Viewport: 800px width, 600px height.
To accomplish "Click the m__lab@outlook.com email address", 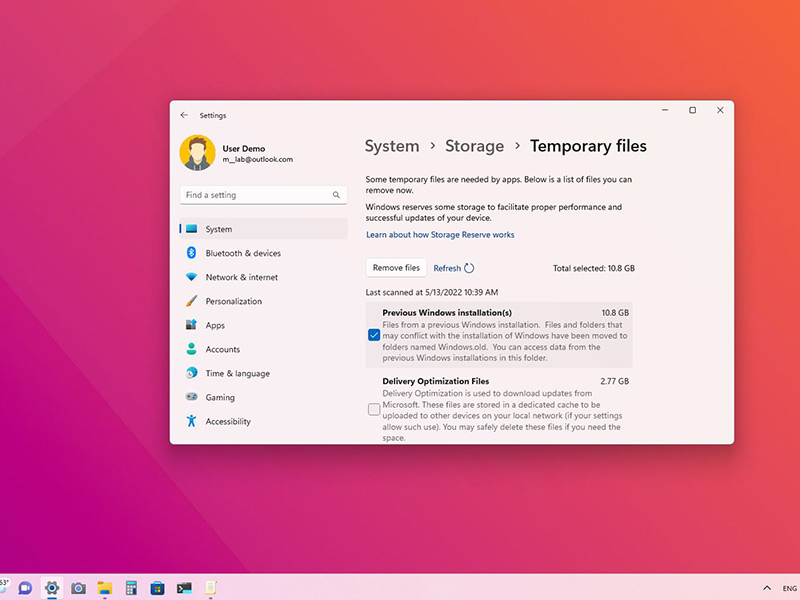I will click(258, 159).
